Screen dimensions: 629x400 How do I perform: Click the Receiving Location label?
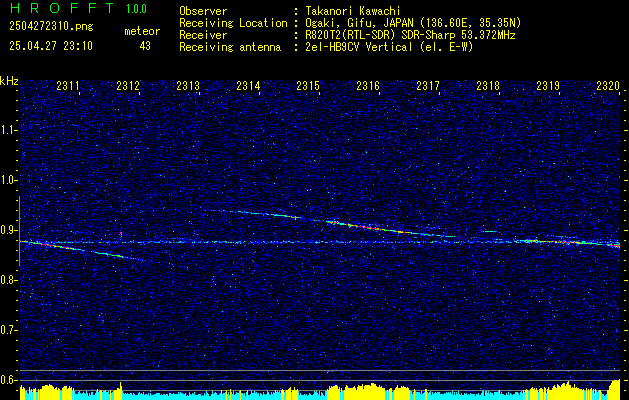click(233, 23)
